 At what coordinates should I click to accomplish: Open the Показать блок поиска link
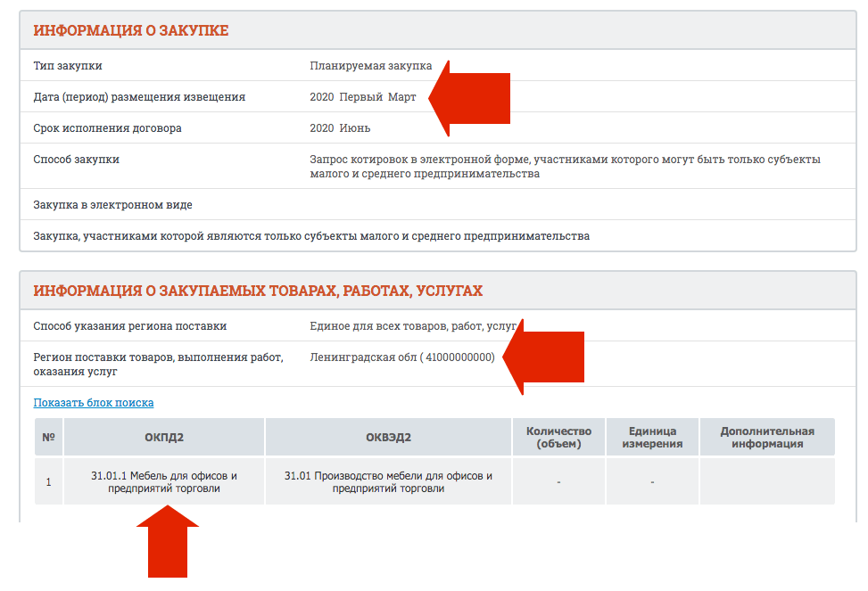coord(94,403)
